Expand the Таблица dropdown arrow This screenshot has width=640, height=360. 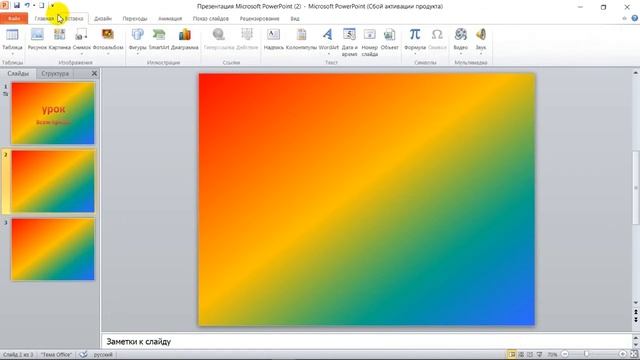pyautogui.click(x=12, y=53)
